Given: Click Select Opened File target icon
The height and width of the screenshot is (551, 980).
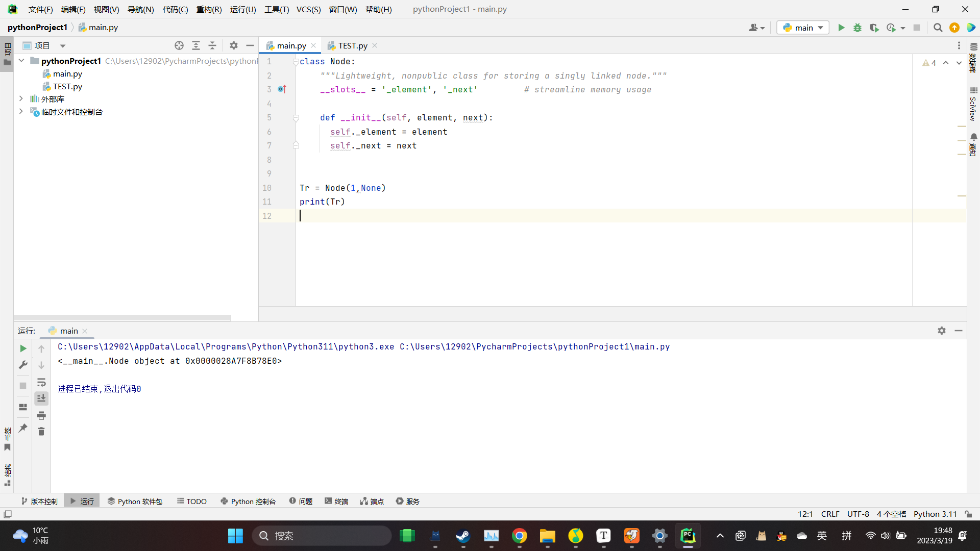Looking at the screenshot, I should click(179, 45).
